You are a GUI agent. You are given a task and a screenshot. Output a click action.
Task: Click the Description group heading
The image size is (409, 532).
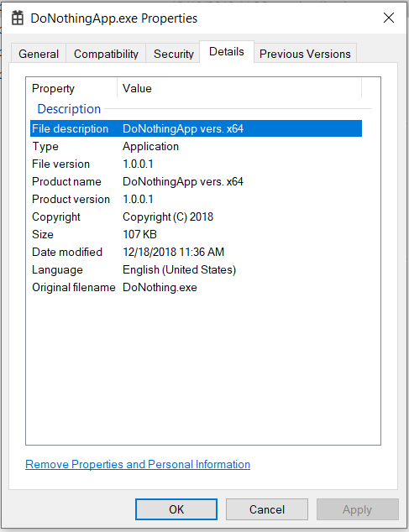coord(69,109)
